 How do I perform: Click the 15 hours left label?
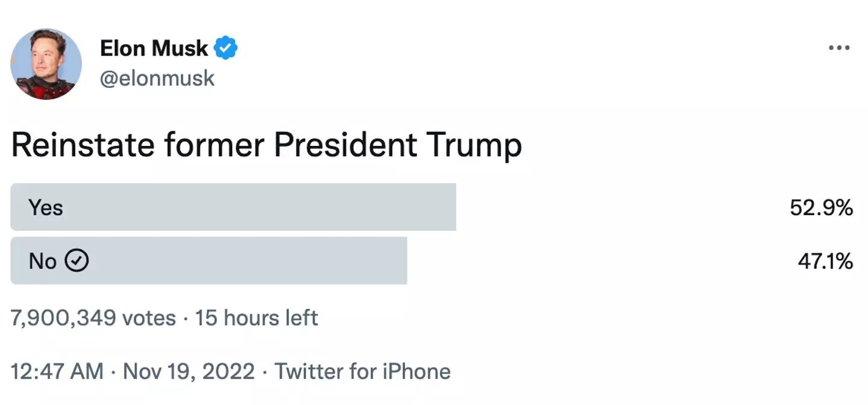(x=256, y=318)
